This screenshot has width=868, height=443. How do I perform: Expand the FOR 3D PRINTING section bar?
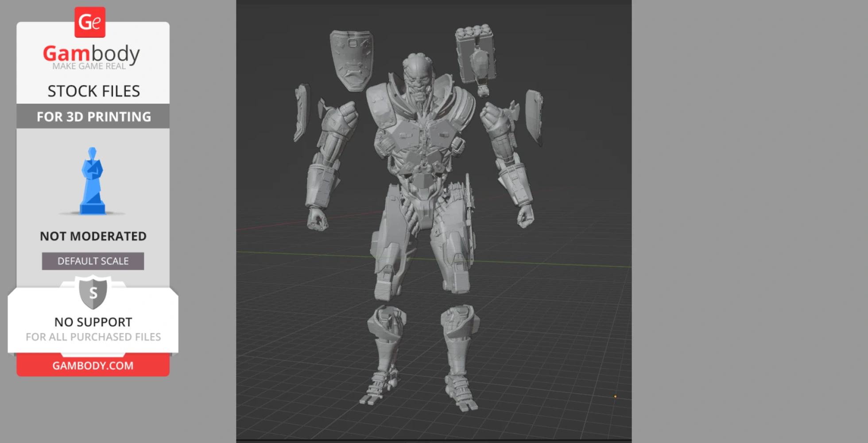[x=93, y=117]
